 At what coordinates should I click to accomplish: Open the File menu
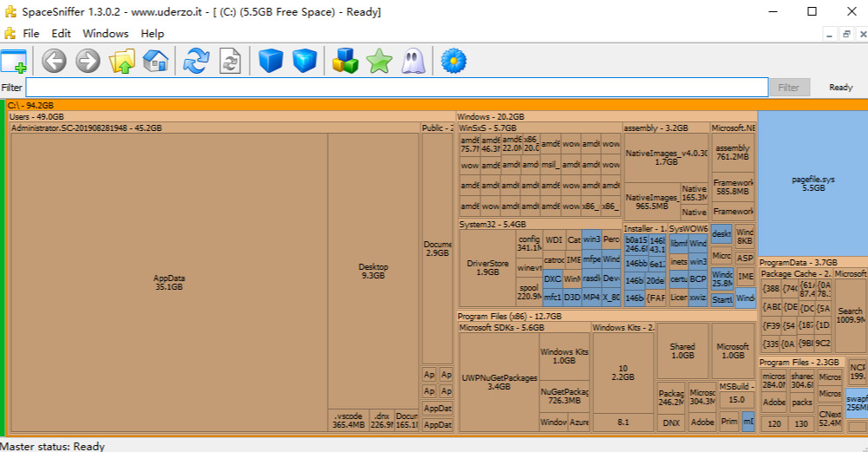[x=31, y=34]
